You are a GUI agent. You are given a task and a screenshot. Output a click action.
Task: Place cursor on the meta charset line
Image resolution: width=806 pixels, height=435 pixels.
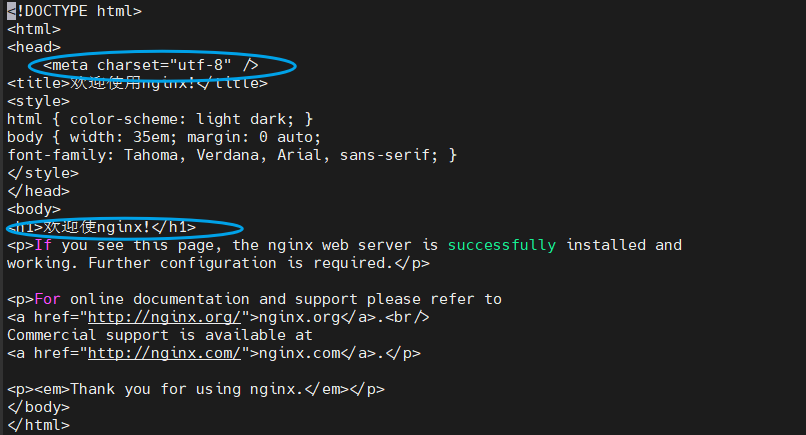pos(151,65)
